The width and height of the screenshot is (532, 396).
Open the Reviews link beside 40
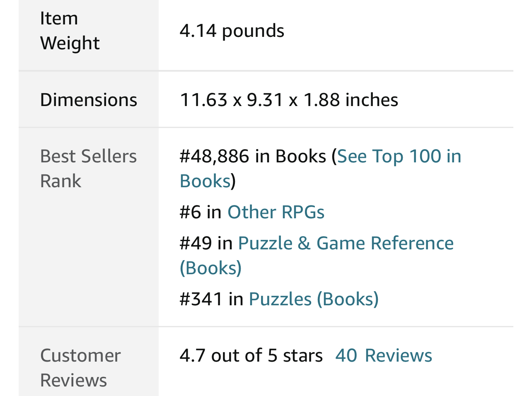point(398,356)
